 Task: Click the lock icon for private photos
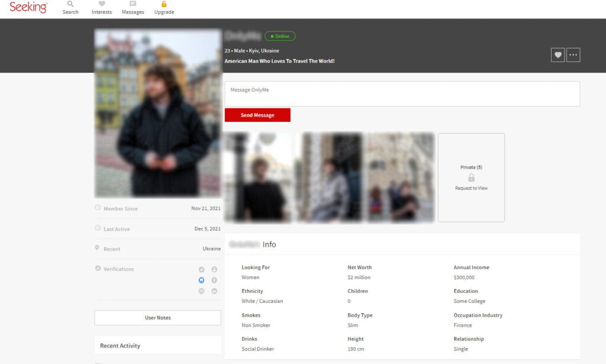(471, 178)
